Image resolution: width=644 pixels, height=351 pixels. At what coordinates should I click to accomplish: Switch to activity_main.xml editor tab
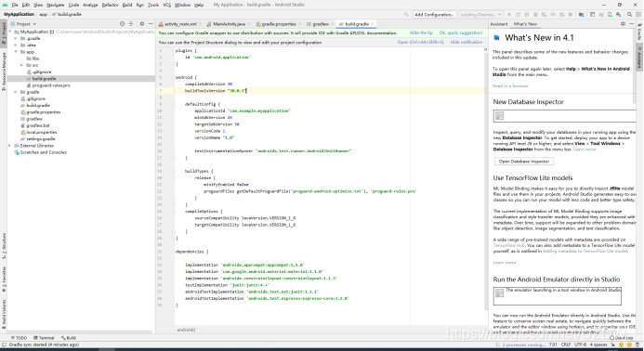click(180, 24)
